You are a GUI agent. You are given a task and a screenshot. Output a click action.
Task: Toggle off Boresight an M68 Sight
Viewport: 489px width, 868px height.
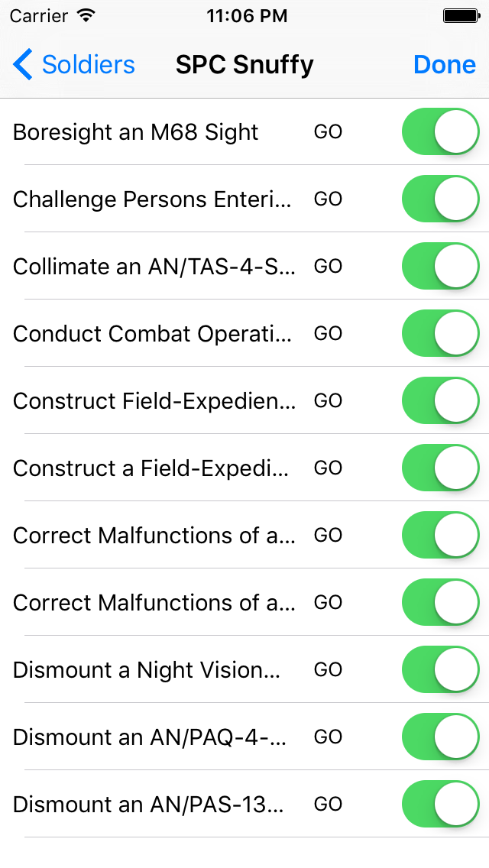click(x=440, y=131)
